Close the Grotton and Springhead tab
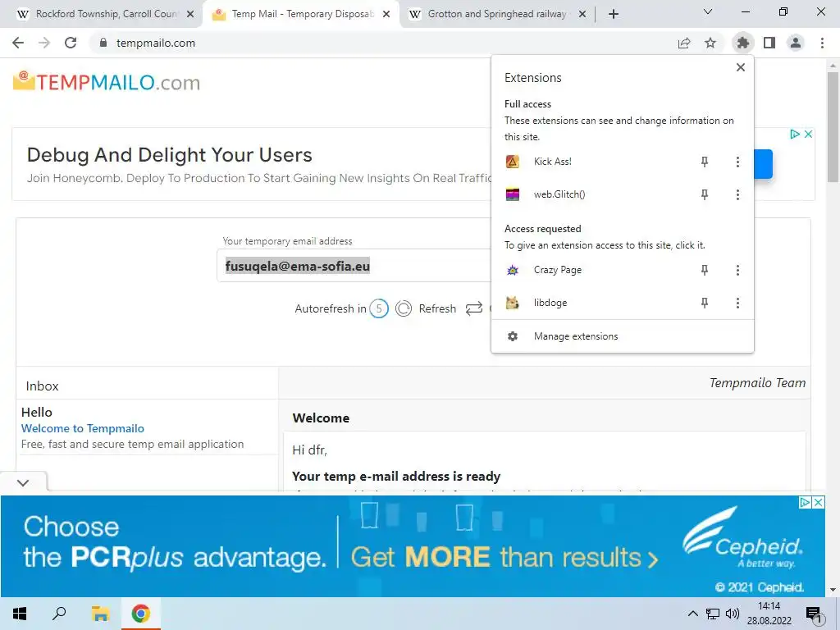Image resolution: width=840 pixels, height=630 pixels. tap(582, 15)
